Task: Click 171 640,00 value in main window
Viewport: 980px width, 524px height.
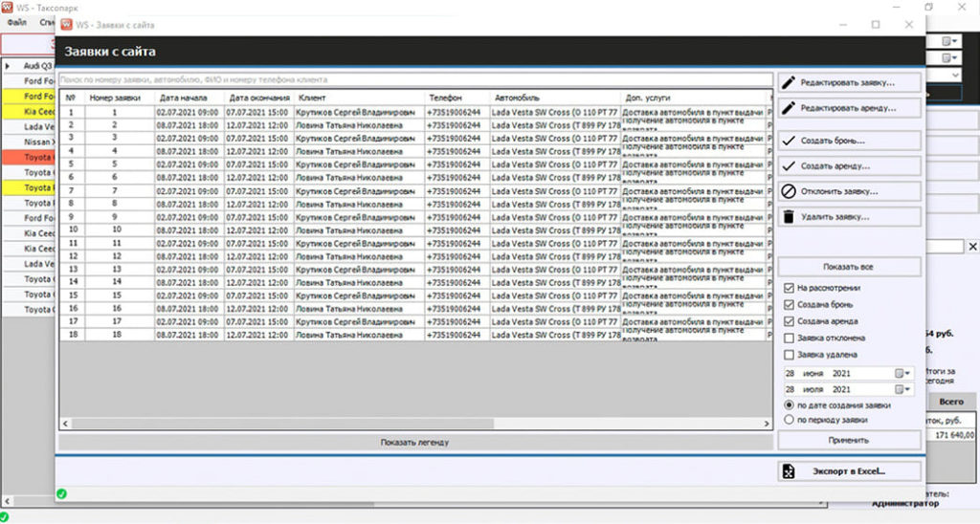Action: click(x=954, y=435)
